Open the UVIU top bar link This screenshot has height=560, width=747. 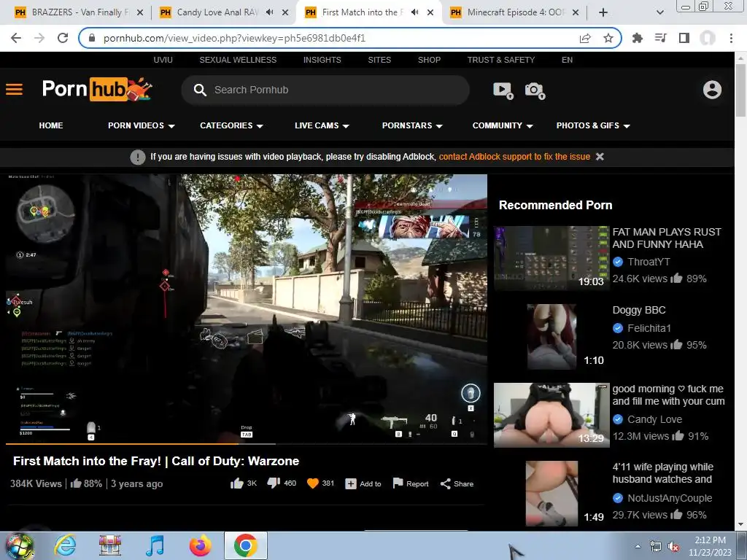pyautogui.click(x=163, y=60)
